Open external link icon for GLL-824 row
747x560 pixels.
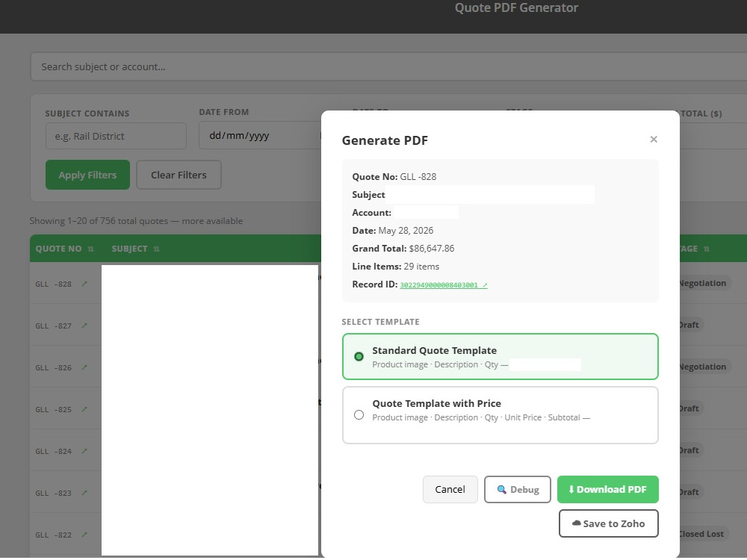pyautogui.click(x=84, y=451)
